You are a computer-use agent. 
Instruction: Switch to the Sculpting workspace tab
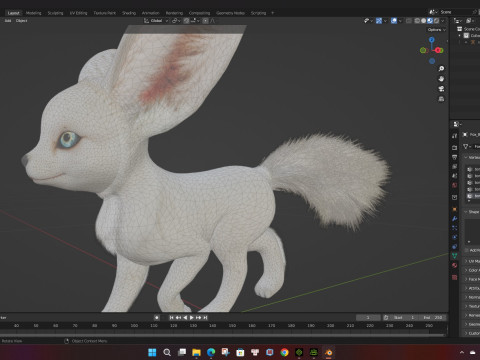point(55,13)
